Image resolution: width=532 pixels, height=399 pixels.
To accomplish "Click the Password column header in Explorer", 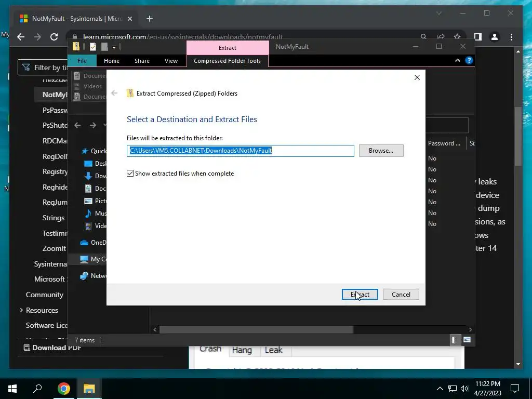I will (x=445, y=143).
